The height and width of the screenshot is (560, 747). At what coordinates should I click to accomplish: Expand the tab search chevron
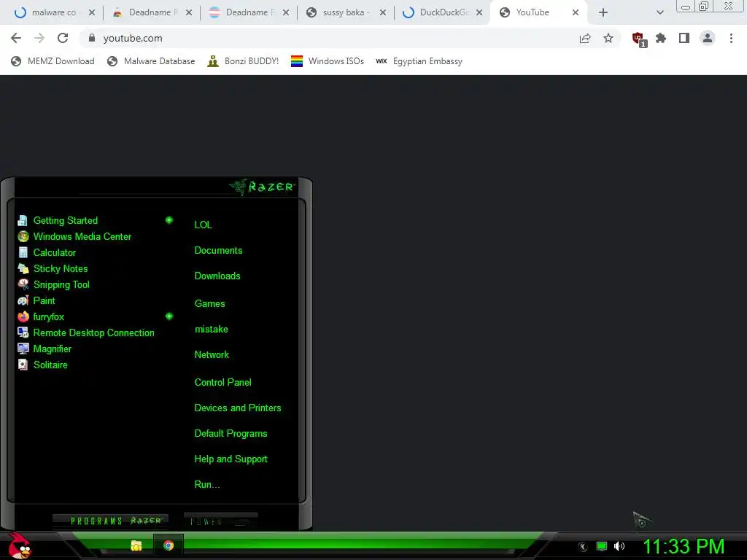tap(659, 12)
